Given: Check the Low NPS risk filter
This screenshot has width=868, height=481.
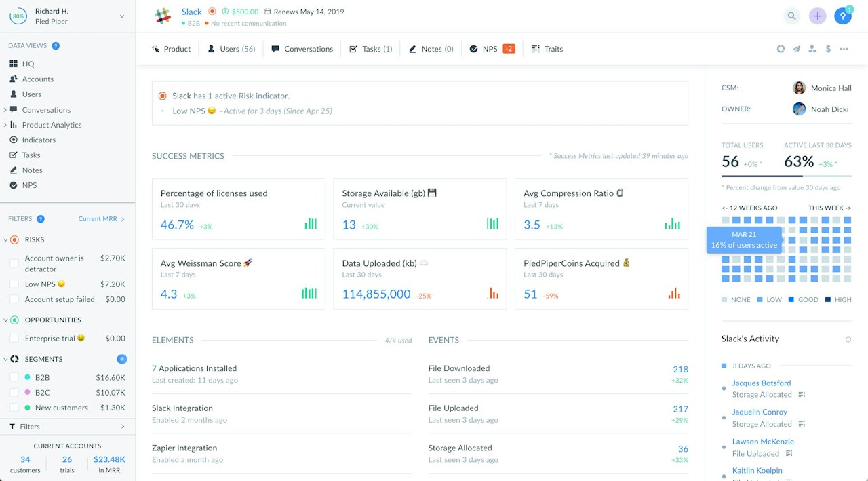Looking at the screenshot, I should point(14,284).
